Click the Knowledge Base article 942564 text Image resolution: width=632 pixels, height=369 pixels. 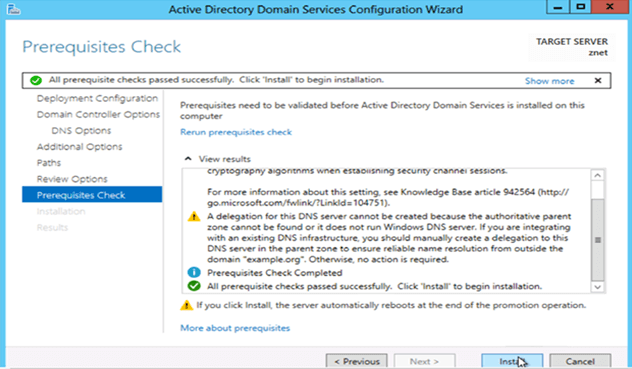tap(468, 192)
